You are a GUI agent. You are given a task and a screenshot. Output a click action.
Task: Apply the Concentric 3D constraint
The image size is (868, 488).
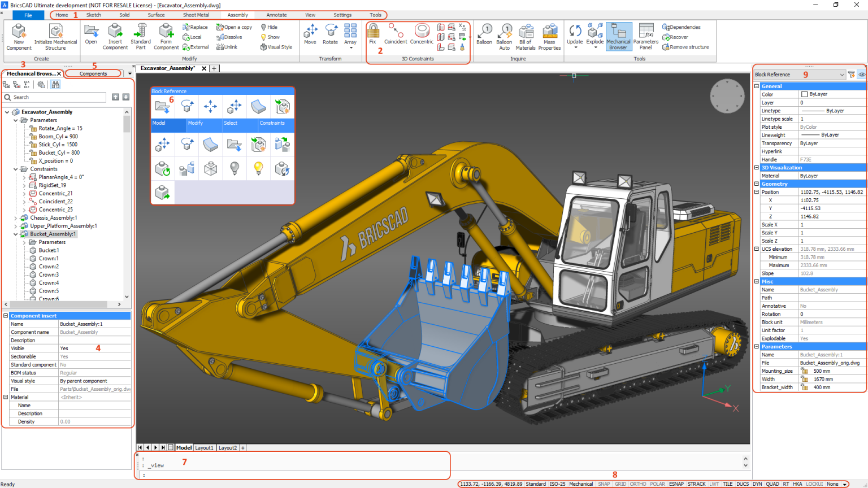[x=421, y=35]
